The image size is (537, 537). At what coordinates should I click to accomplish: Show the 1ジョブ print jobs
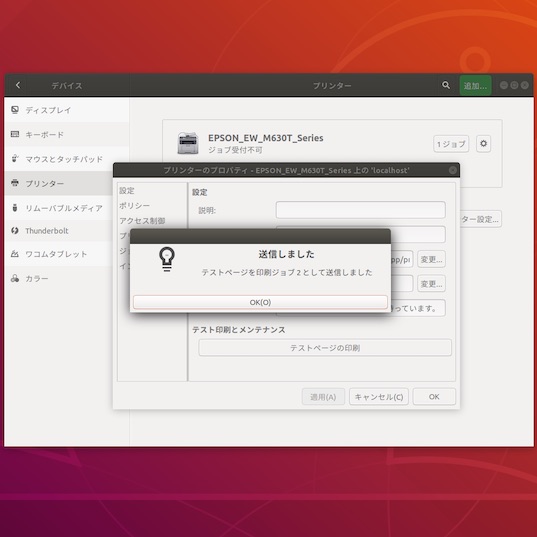[451, 144]
